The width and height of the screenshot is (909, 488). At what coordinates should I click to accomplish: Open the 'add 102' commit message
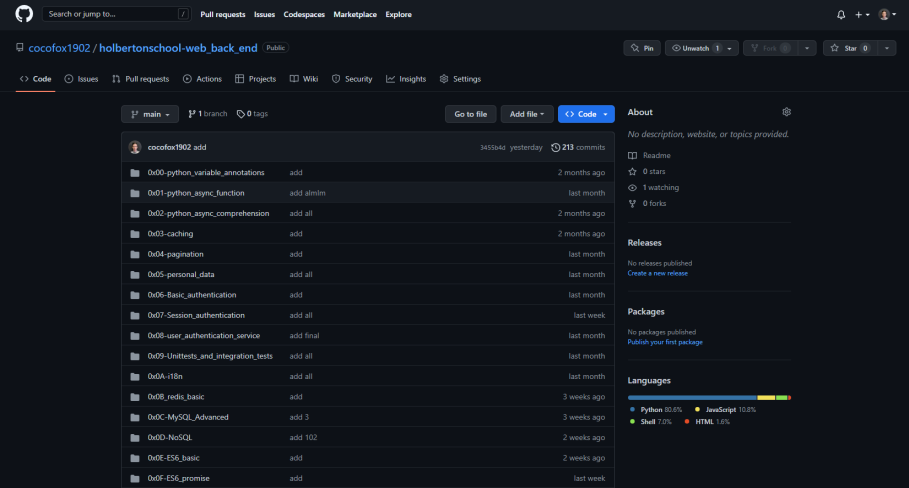(303, 438)
